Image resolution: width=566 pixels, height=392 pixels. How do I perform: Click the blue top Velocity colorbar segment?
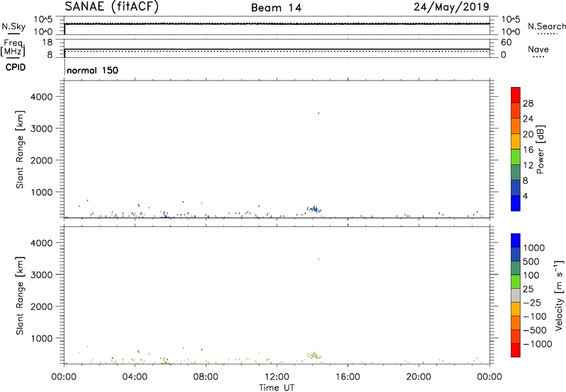click(x=516, y=241)
